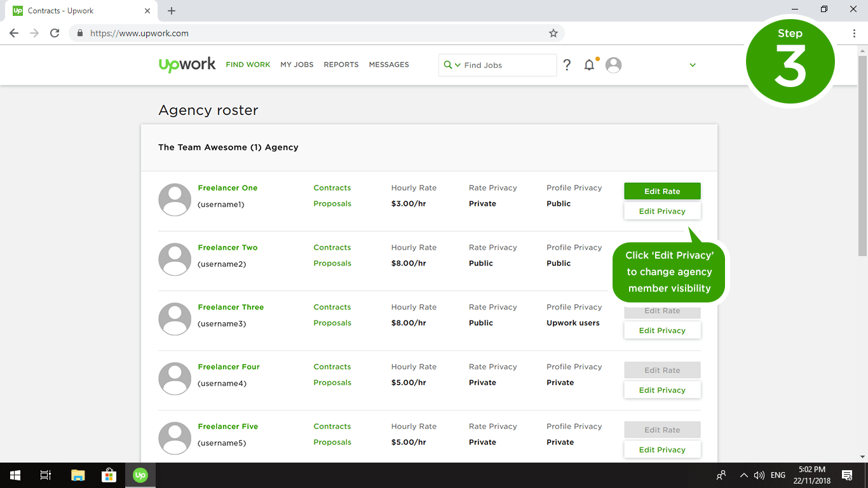Click the search magnifier in Find Jobs

[449, 65]
